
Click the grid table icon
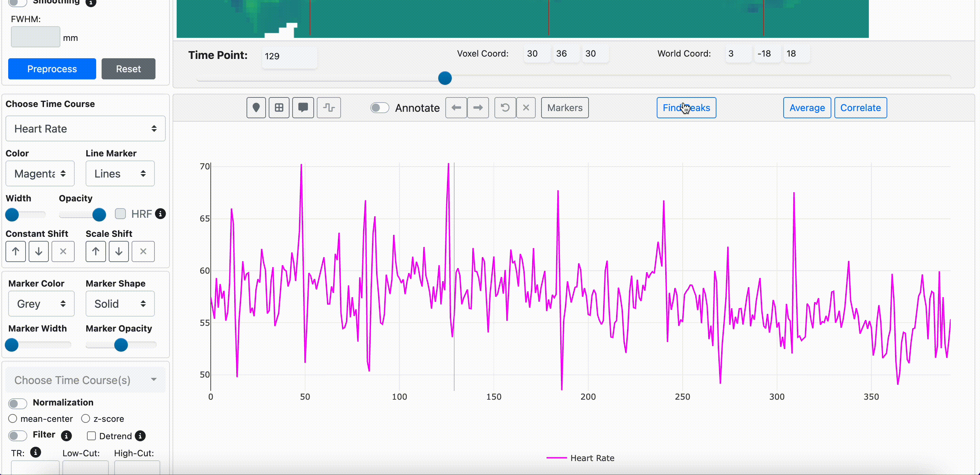click(x=279, y=108)
